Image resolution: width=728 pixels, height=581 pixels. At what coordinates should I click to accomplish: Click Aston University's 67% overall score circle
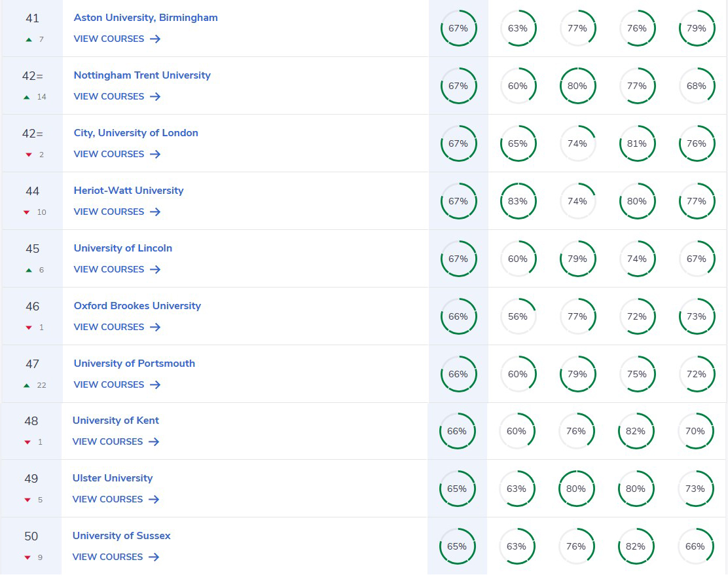(x=458, y=28)
